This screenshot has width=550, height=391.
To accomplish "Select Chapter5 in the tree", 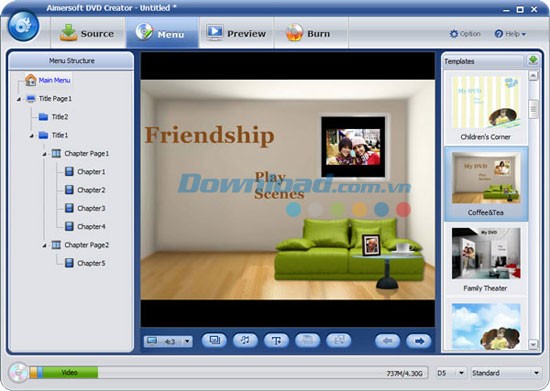I will [91, 263].
